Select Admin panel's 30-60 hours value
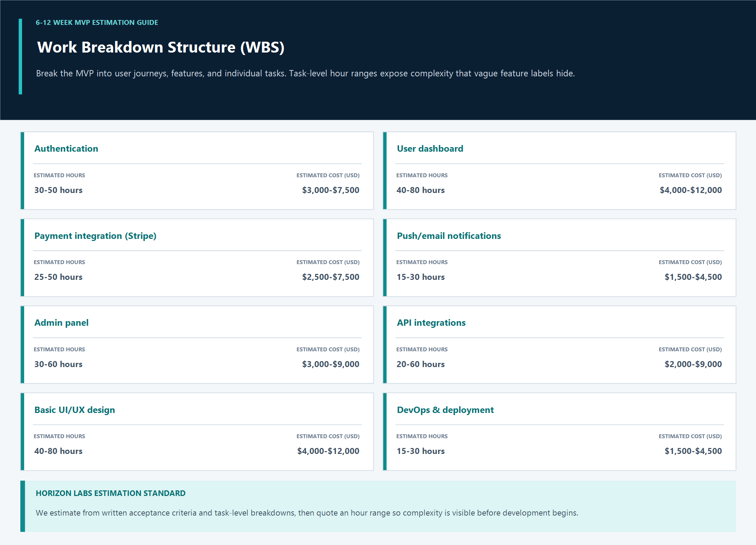The image size is (756, 545). coord(58,364)
